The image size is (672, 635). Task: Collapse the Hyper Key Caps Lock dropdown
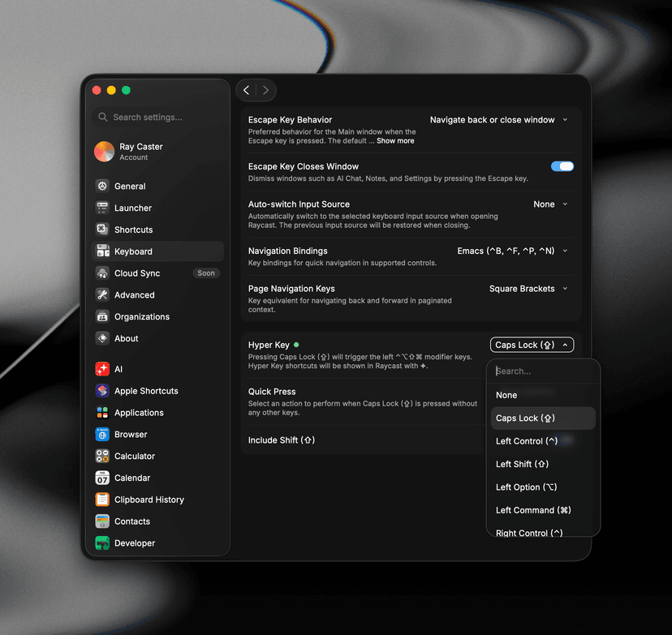tap(532, 345)
